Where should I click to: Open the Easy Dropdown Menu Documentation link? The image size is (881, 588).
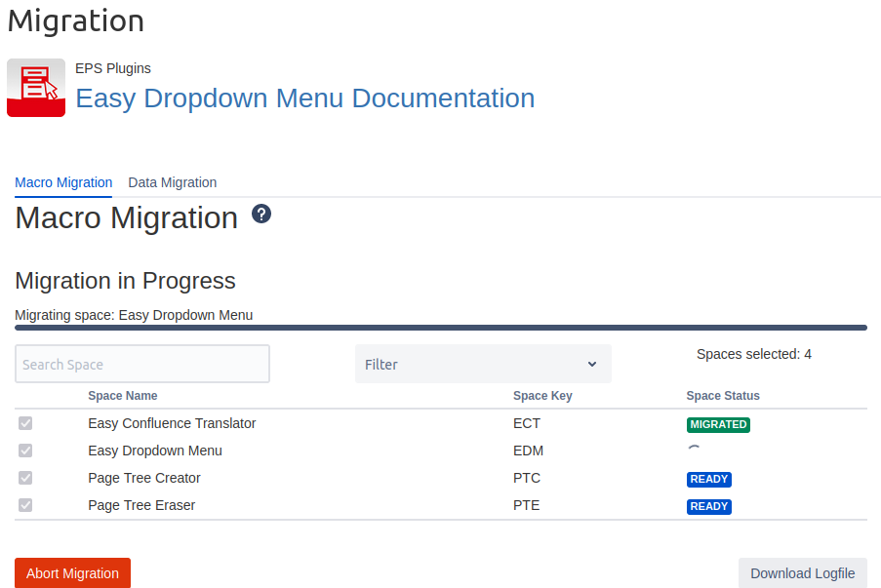(x=305, y=98)
